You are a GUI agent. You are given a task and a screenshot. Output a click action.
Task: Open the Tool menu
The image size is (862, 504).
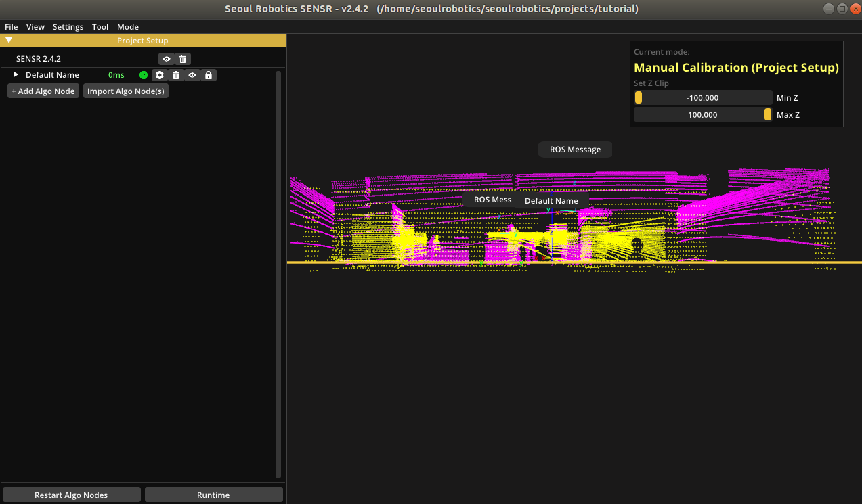[100, 27]
